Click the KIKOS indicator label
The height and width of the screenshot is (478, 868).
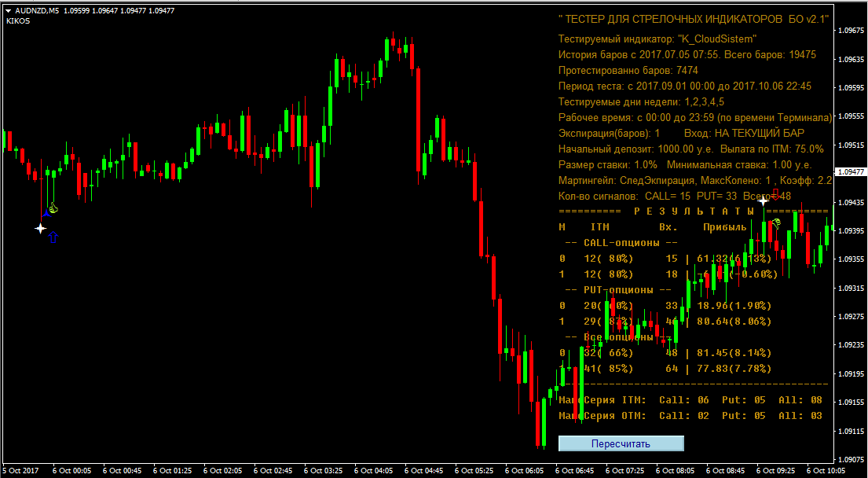18,21
